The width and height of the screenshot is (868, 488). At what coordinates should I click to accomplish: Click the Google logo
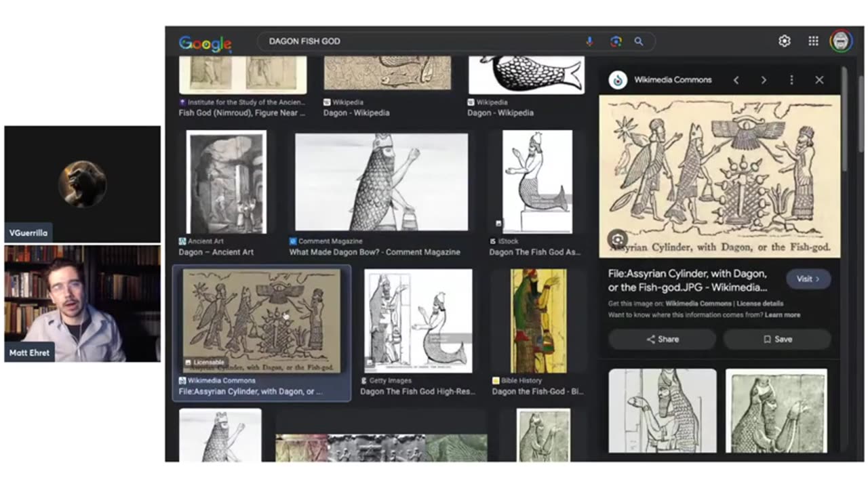[x=205, y=43]
